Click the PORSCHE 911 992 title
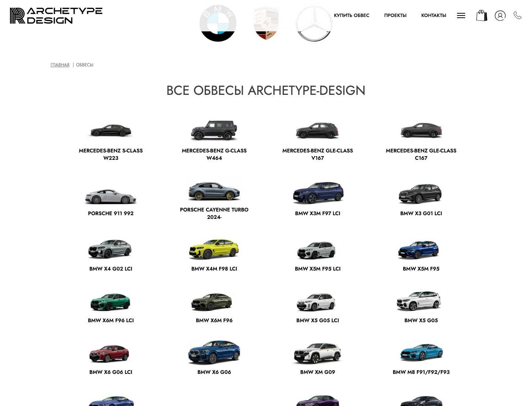The image size is (532, 406). point(111,213)
